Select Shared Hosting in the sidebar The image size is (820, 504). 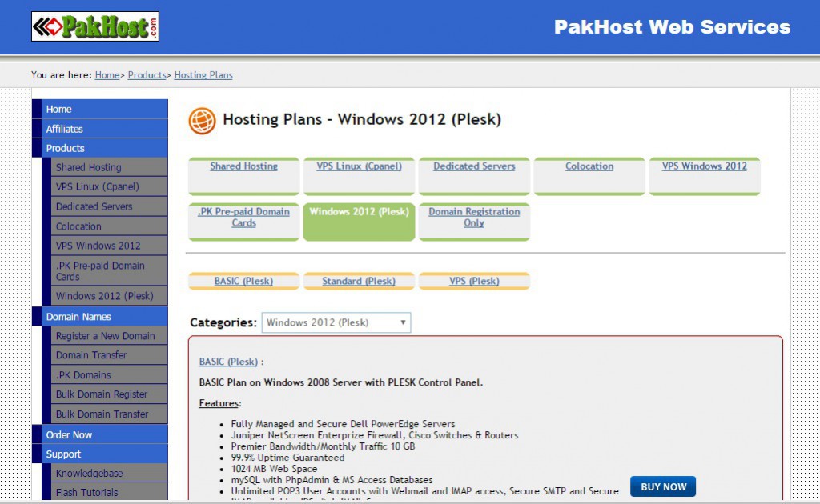point(109,167)
